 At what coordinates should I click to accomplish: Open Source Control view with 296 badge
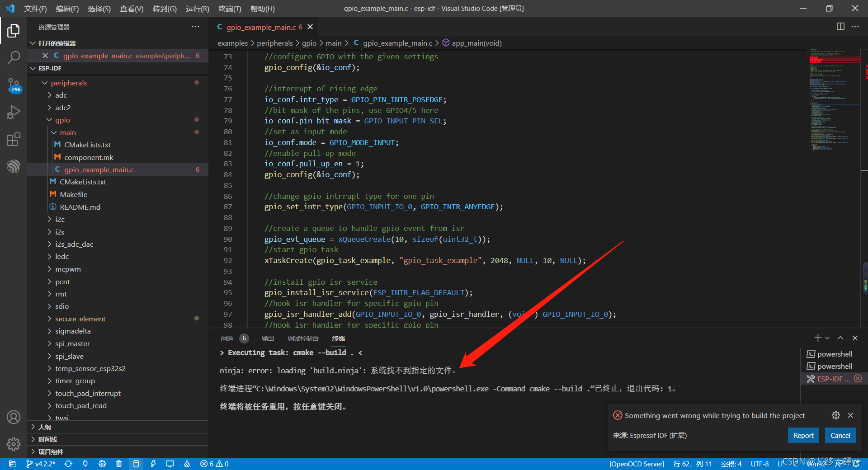tap(14, 85)
